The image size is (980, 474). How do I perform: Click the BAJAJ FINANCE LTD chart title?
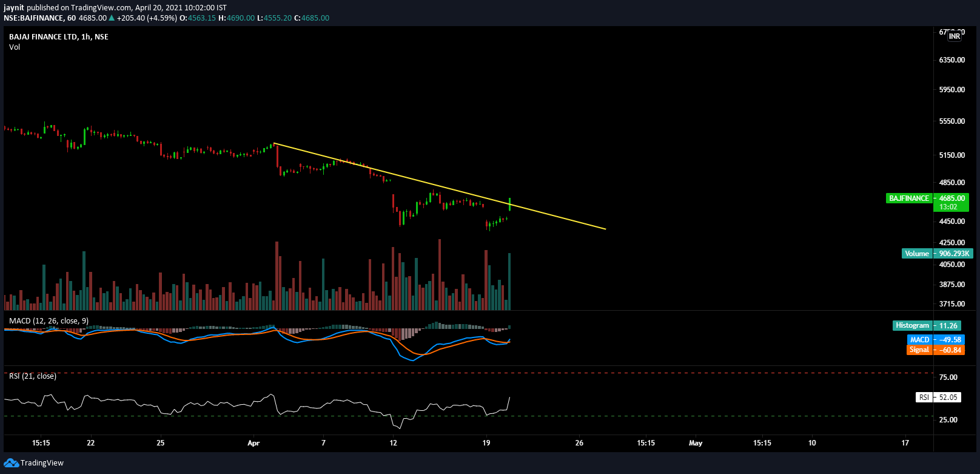point(59,37)
